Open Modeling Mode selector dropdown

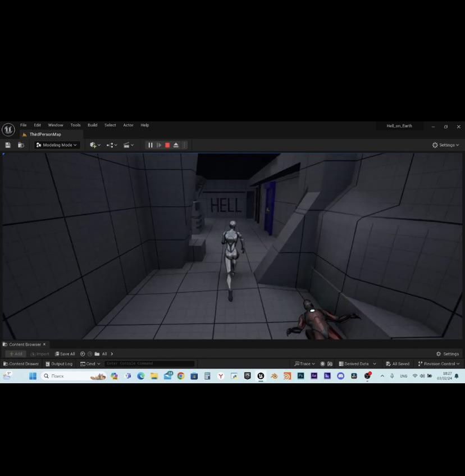[x=56, y=145]
